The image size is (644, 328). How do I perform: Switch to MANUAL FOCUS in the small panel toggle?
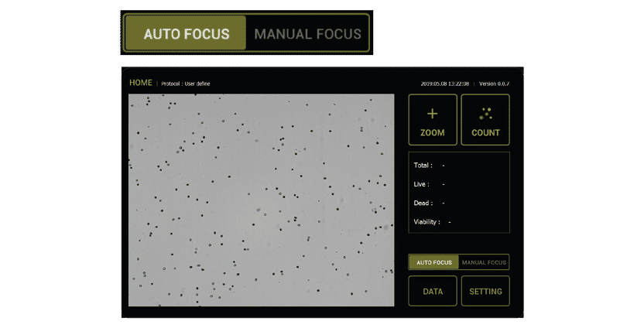(484, 262)
